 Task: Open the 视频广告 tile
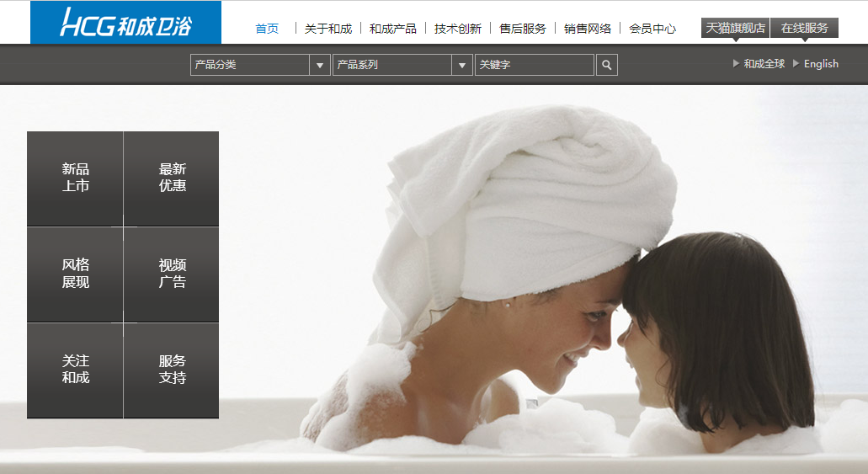point(172,274)
